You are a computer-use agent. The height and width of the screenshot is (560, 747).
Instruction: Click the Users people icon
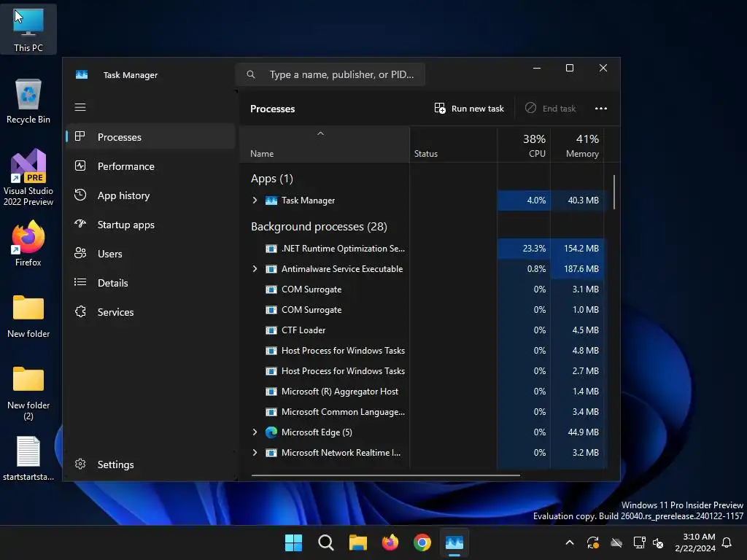click(80, 253)
